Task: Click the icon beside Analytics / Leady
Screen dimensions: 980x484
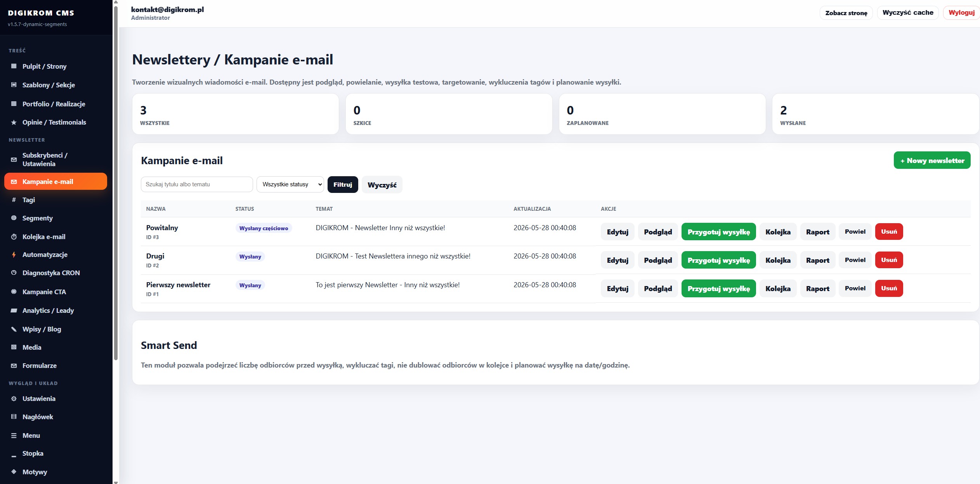Action: [x=14, y=311]
